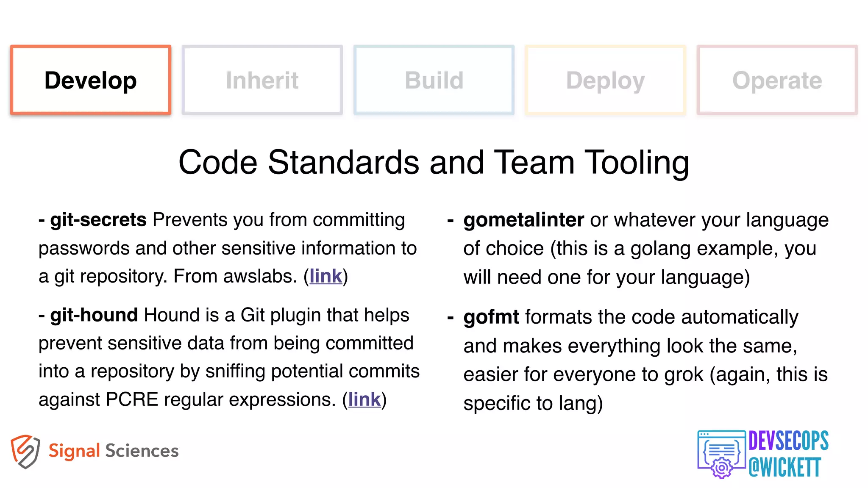Screen dimensions: 868x488
Task: Click 'and makes everything look the same,'
Action: 630,346
